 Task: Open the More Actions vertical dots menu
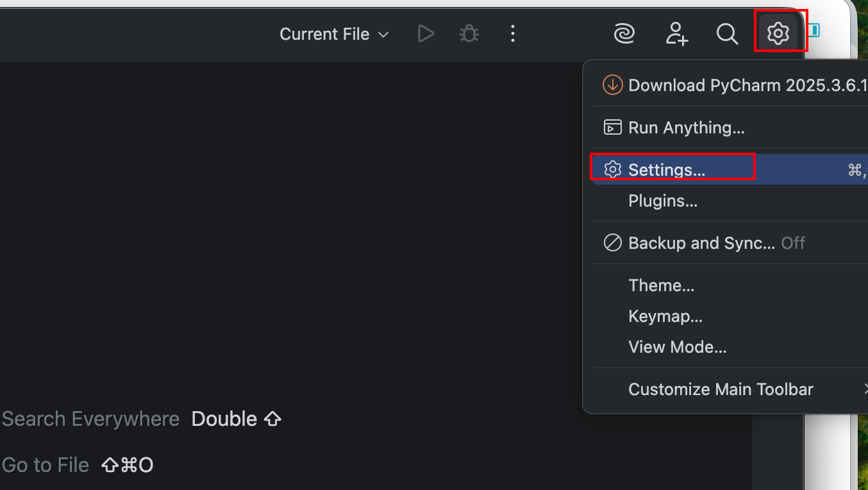(x=512, y=33)
